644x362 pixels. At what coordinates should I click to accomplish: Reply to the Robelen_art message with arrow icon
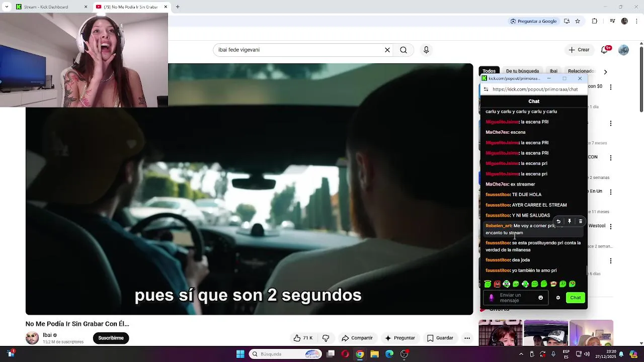(x=558, y=221)
